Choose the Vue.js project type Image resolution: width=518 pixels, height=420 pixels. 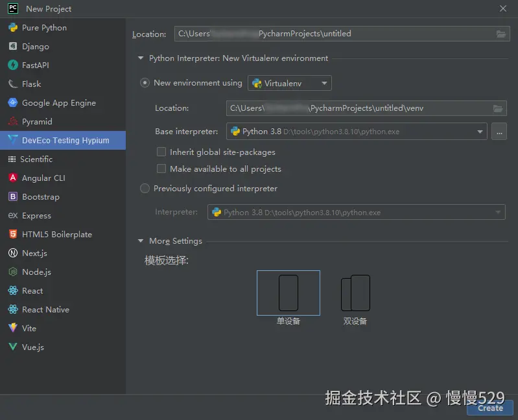click(63, 347)
